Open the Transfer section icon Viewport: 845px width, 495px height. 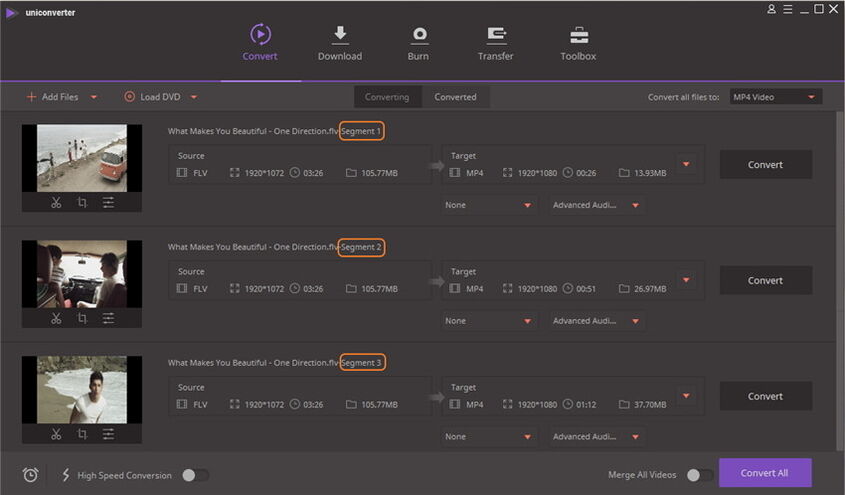(496, 35)
